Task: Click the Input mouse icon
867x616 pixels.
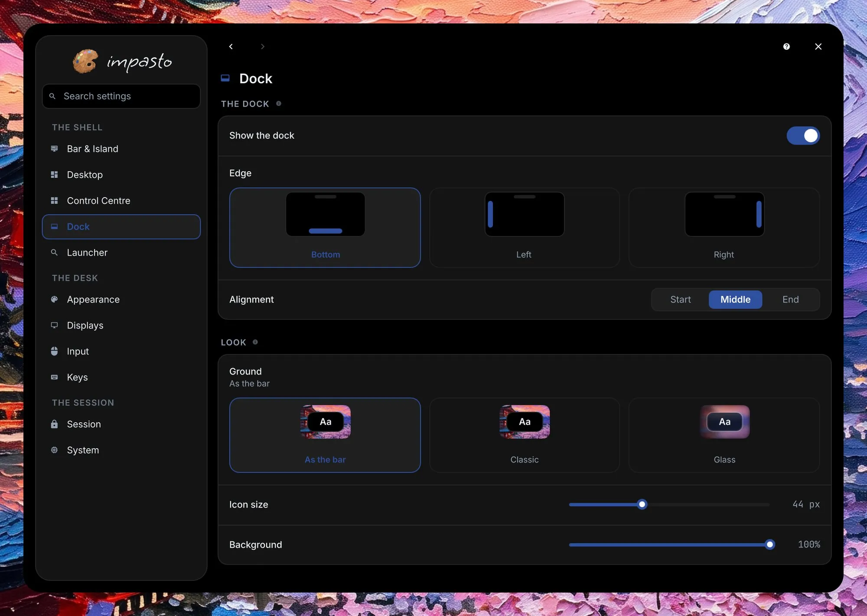Action: click(54, 351)
